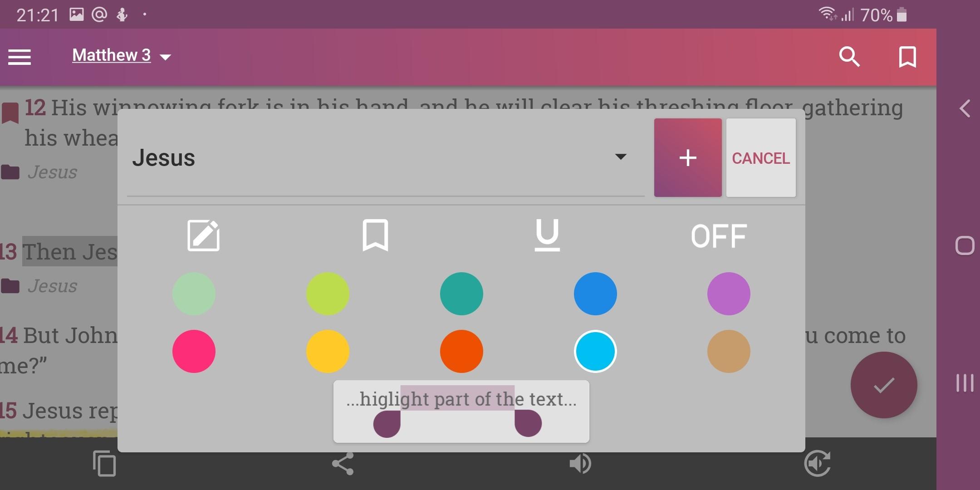Image resolution: width=980 pixels, height=490 pixels.
Task: Apply underline style with U icon
Action: [x=547, y=235]
